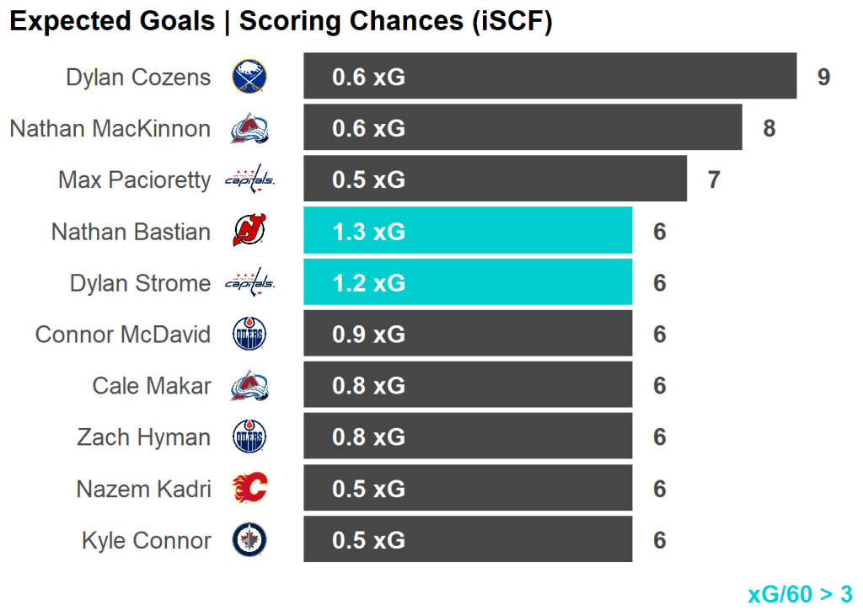Select Nathan MacKinnon's 0.6 xG bar

523,128
